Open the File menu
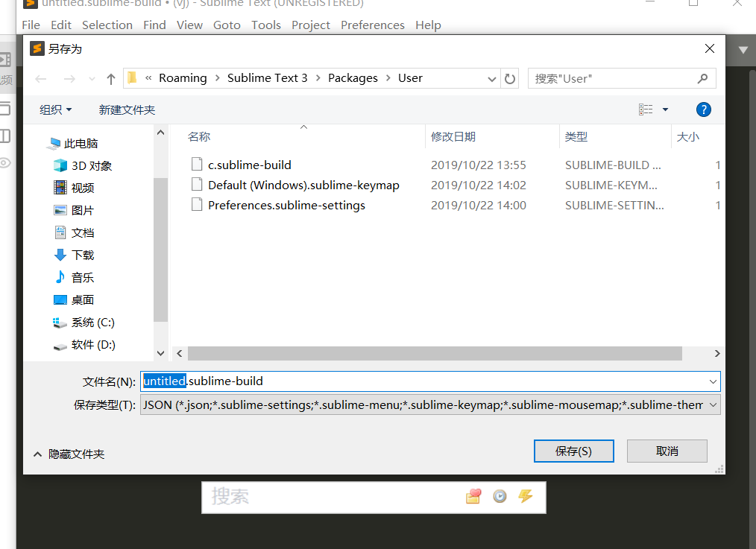 click(31, 25)
